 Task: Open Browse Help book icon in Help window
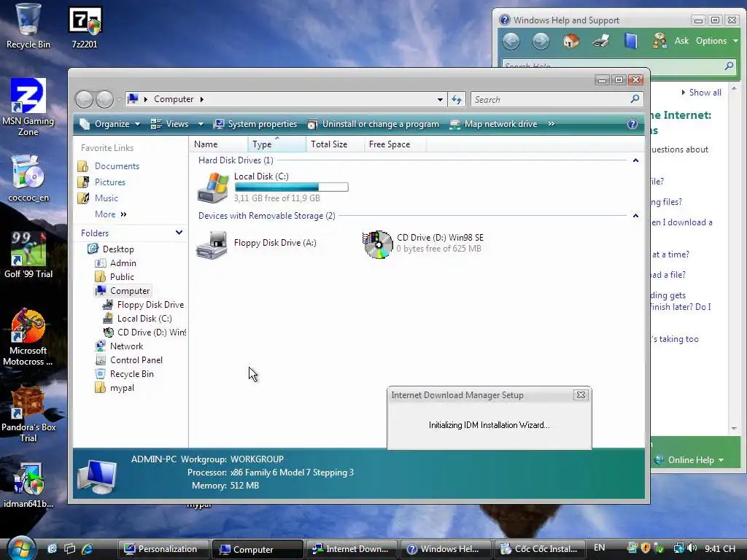coord(630,41)
